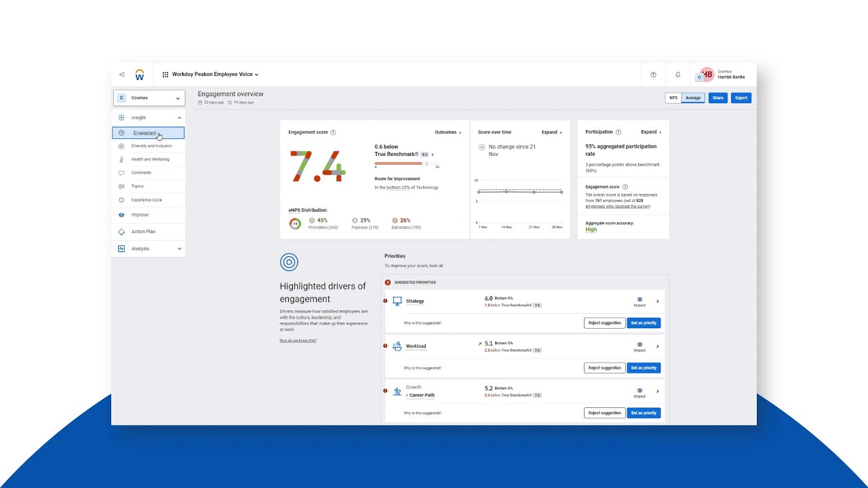The image size is (868, 488).
Task: Click the Action Plan icon
Action: (x=121, y=232)
